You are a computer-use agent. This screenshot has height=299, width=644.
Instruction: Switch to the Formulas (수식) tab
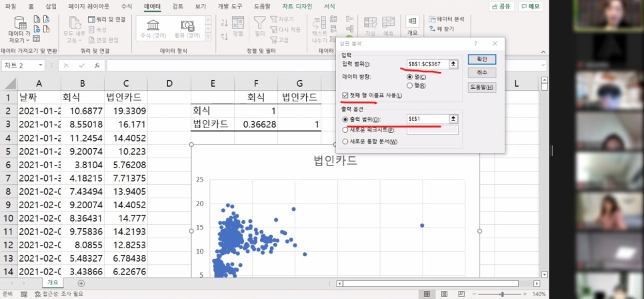(127, 6)
